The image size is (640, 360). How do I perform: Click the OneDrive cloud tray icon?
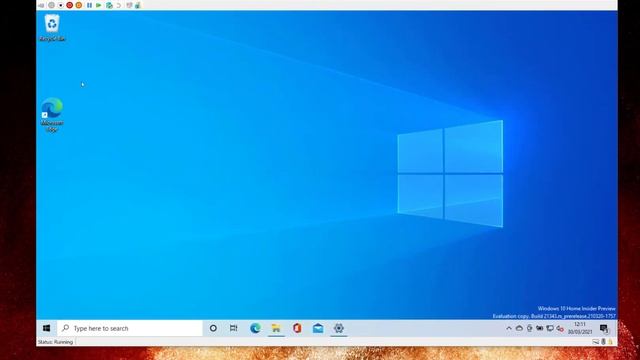point(519,328)
